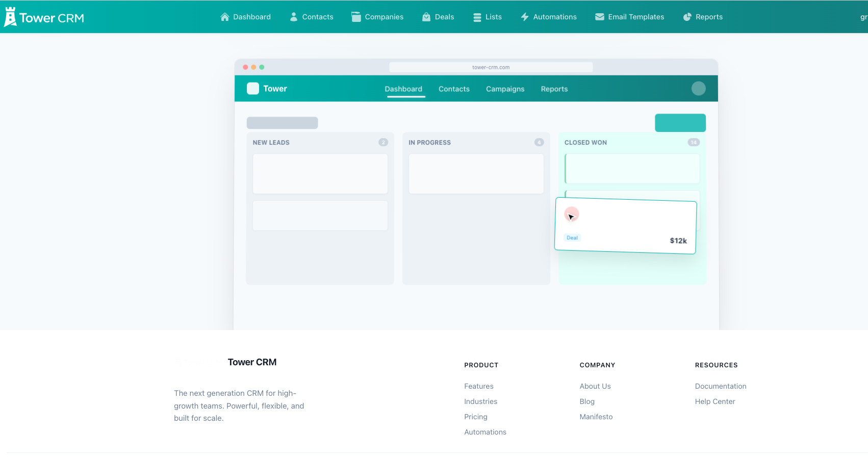Click the white Tower logo inside the preview
868x459 pixels.
click(x=253, y=88)
